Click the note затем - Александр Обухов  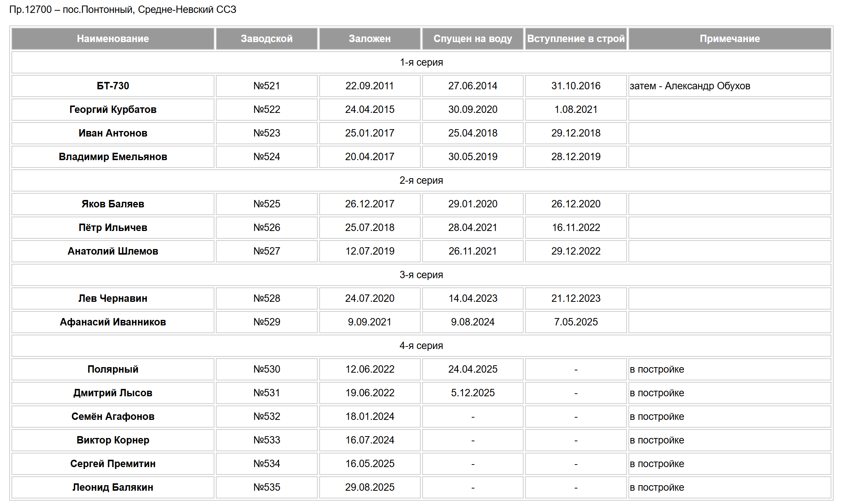coord(690,86)
